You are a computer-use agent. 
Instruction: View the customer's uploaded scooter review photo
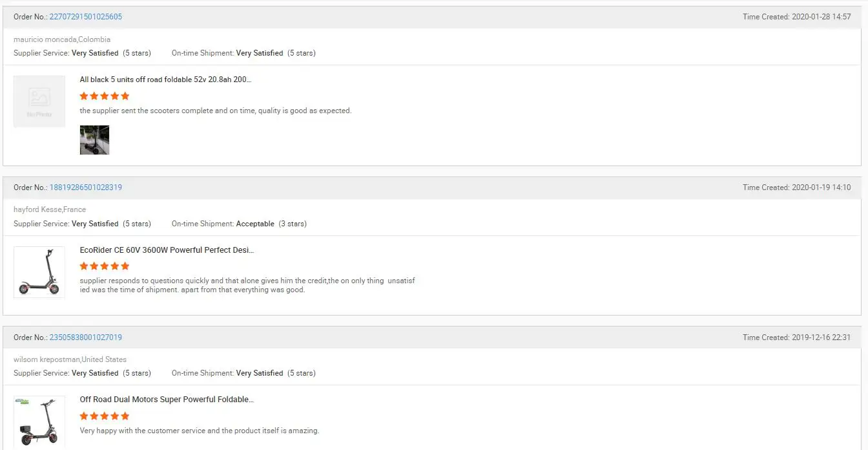point(94,140)
